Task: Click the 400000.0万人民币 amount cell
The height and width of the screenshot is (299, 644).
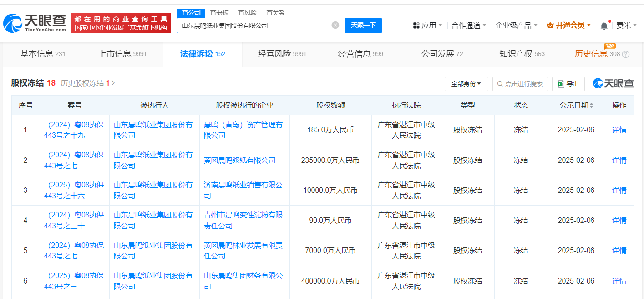Action: [x=330, y=281]
